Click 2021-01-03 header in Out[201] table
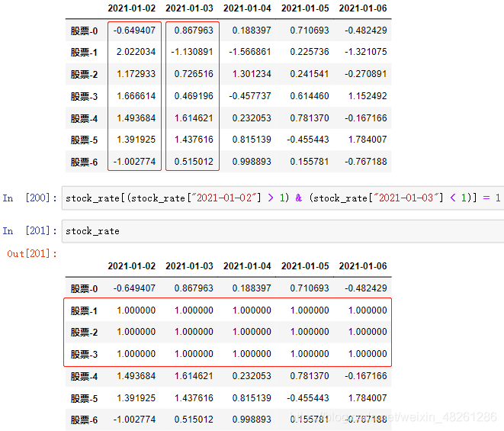Screen dimensions: 504x431 coord(189,266)
